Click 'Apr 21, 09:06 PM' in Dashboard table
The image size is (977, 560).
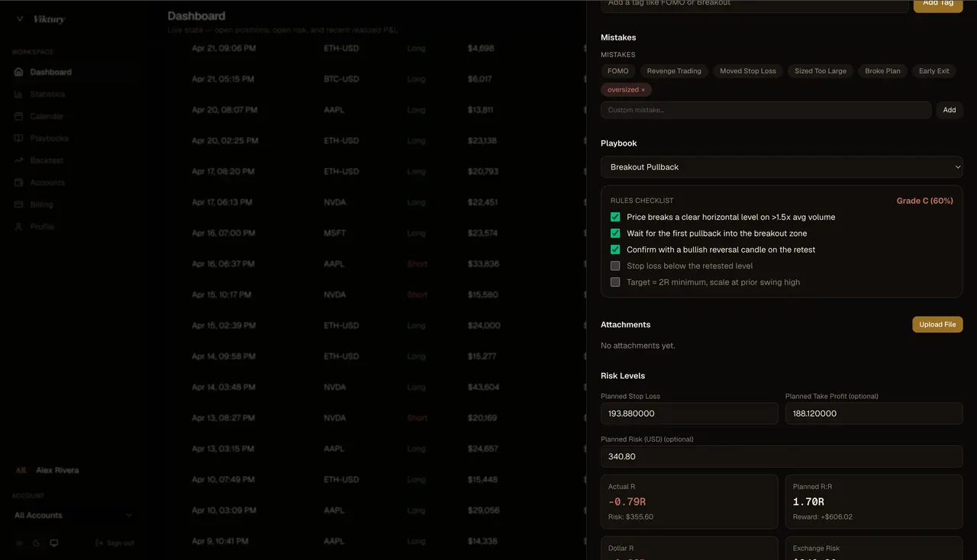(224, 49)
